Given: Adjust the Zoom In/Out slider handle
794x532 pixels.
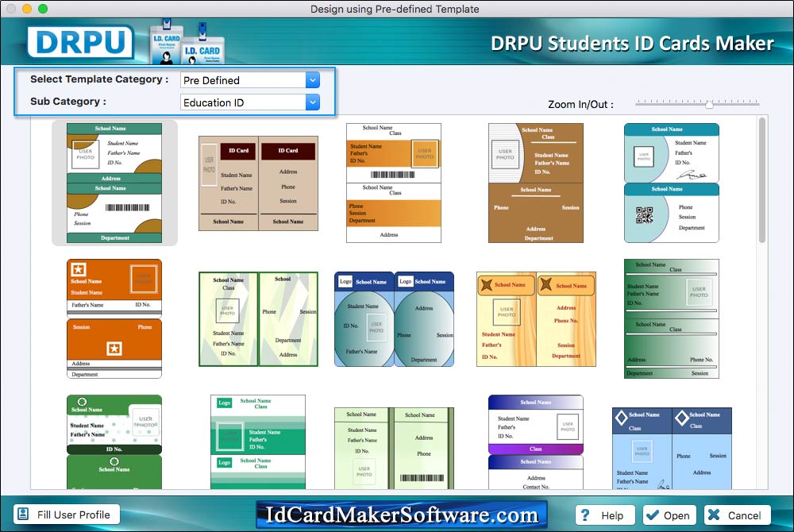Looking at the screenshot, I should [x=709, y=104].
